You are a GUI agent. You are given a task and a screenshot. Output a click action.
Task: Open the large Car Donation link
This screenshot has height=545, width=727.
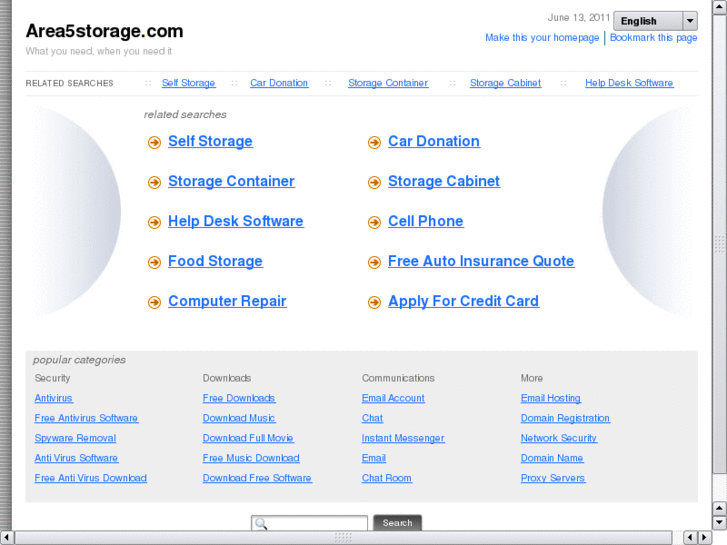coord(434,141)
